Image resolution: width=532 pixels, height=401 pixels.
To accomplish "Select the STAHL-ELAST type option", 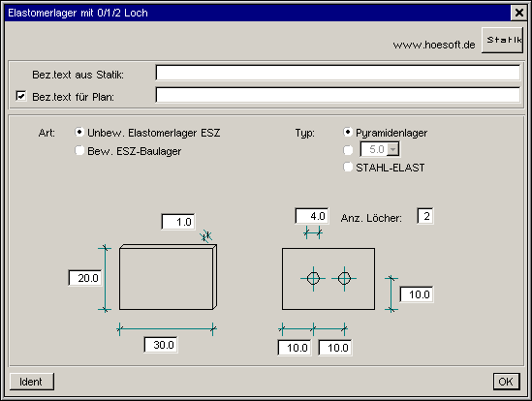I will click(348, 167).
